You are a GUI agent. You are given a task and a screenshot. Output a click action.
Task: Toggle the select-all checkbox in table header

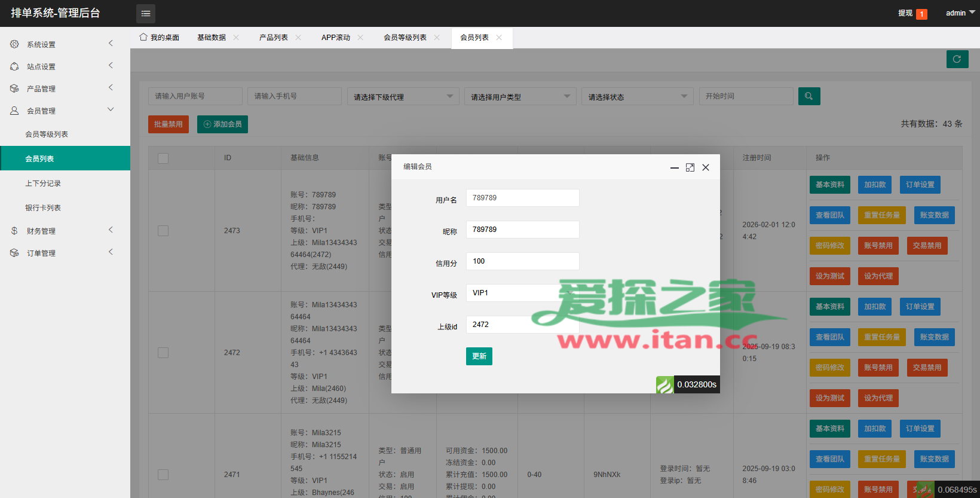point(163,158)
